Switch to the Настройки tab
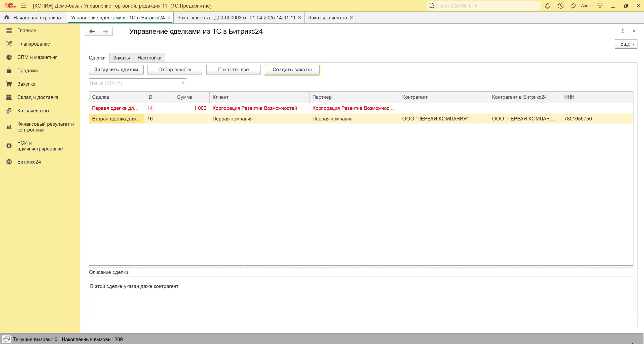Viewport: 644px width, 344px height. [x=149, y=58]
